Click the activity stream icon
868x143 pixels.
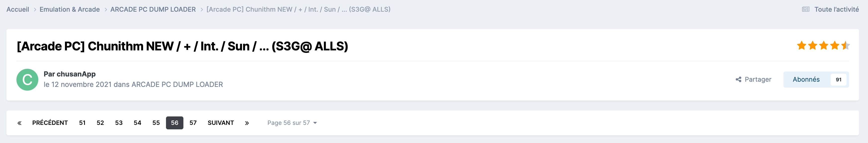tap(806, 9)
